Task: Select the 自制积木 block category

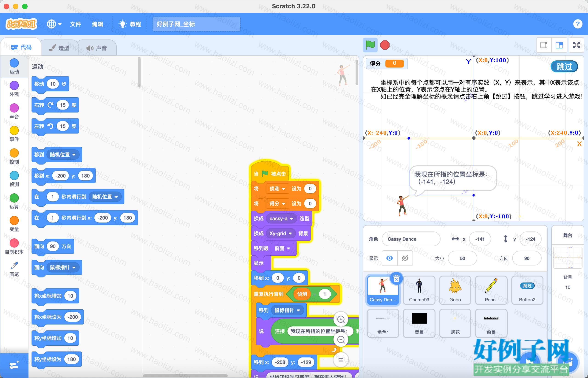Action: pos(14,246)
